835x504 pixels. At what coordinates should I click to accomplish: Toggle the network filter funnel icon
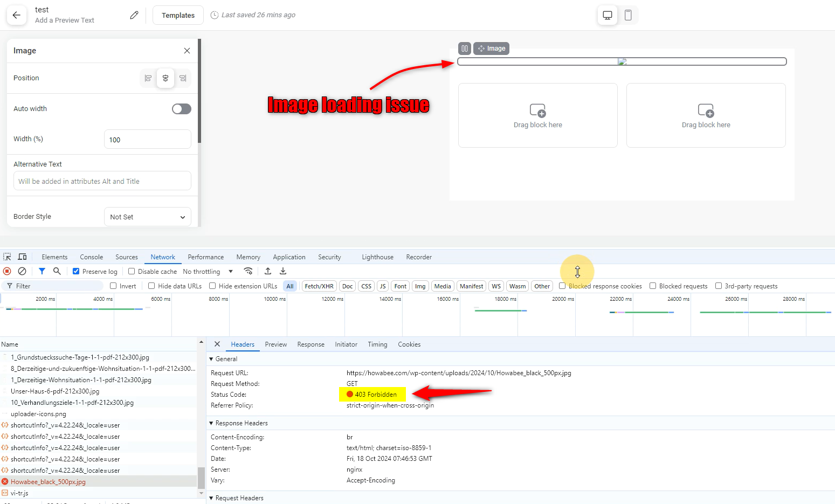(x=42, y=271)
